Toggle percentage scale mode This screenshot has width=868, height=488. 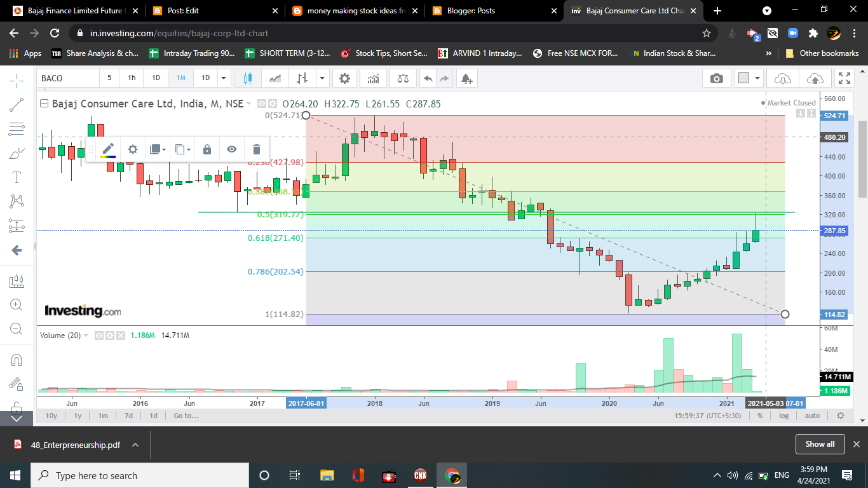click(x=760, y=416)
